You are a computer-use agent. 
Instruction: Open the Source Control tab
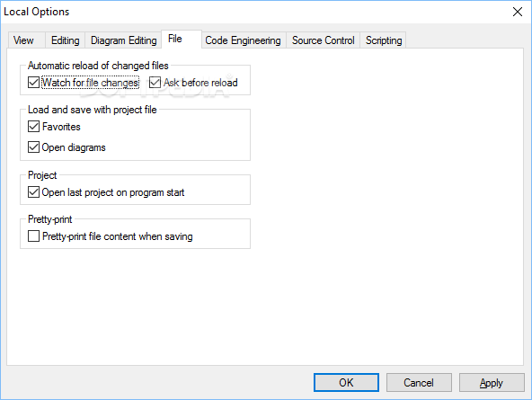(x=323, y=40)
